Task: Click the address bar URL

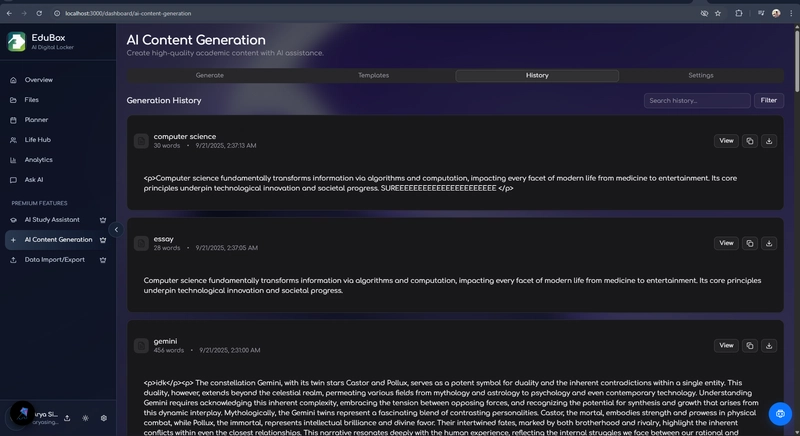Action: coord(128,14)
